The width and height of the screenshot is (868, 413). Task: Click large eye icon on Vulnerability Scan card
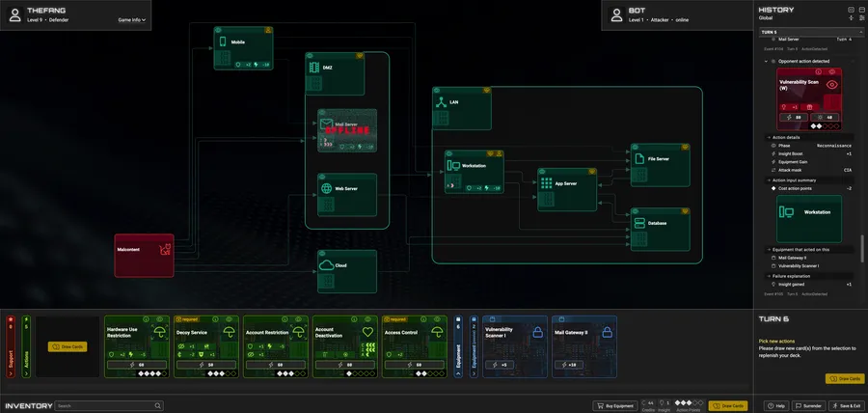pyautogui.click(x=831, y=85)
